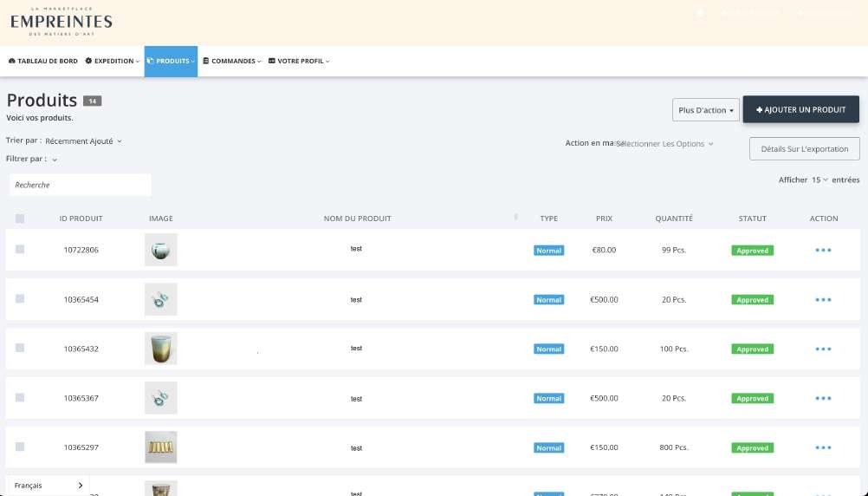Viewport: 868px width, 496px height.
Task: Open the Tableau de Bord menu item
Action: tap(43, 62)
